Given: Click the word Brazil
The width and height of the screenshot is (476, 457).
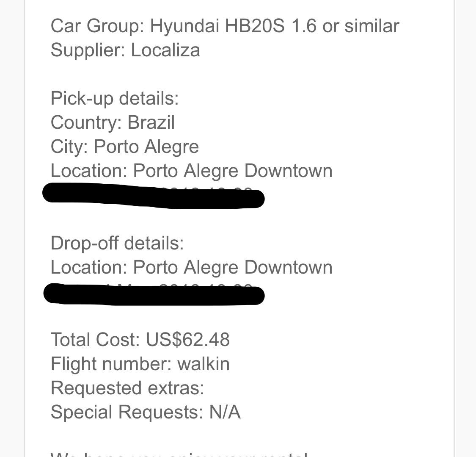Looking at the screenshot, I should click(x=151, y=122).
